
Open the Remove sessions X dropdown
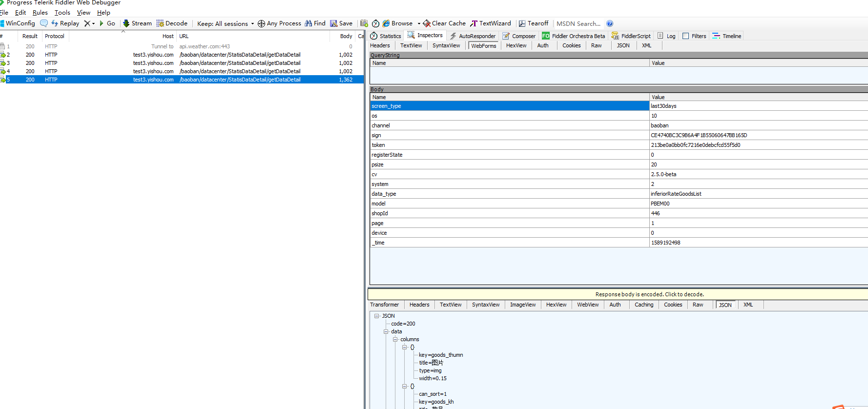tap(89, 23)
